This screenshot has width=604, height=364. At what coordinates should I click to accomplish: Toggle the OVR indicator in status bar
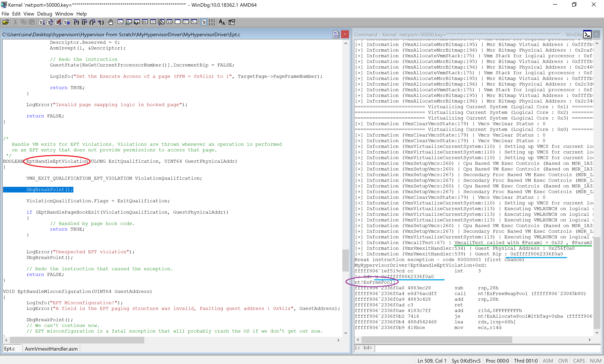pos(563,361)
